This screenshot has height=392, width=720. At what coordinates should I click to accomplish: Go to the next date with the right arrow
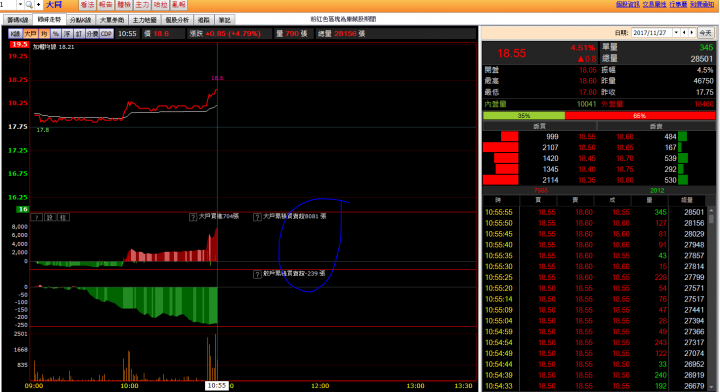[692, 33]
